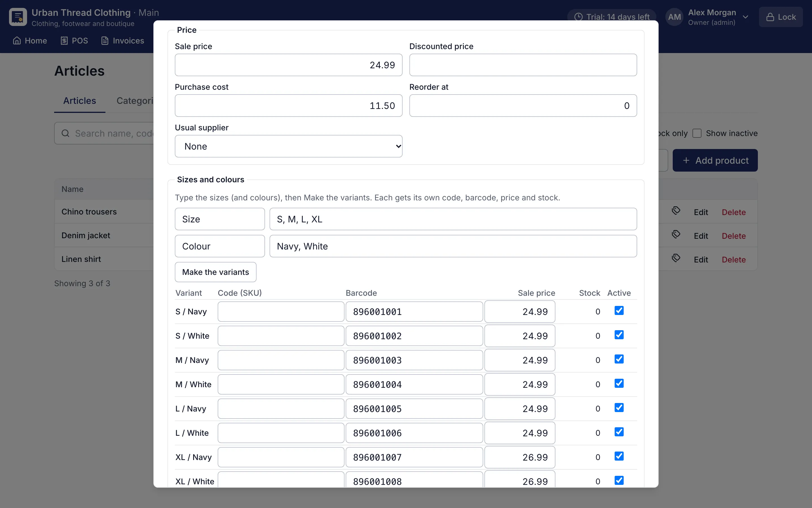Viewport: 812px width, 508px height.
Task: Click the Discounted price field
Action: [x=523, y=65]
